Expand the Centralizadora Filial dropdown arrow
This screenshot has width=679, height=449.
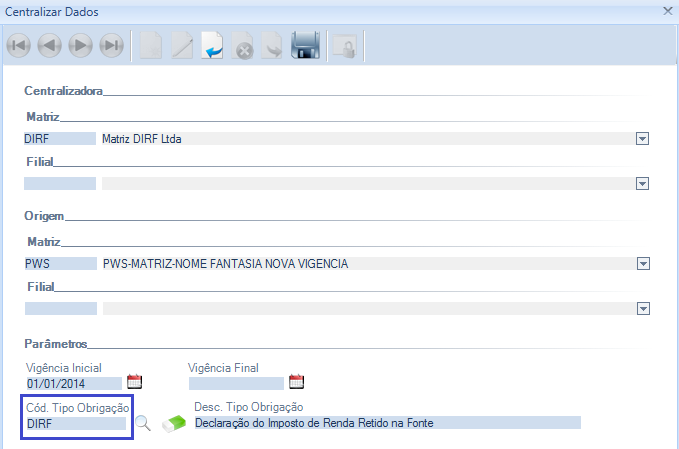[642, 184]
